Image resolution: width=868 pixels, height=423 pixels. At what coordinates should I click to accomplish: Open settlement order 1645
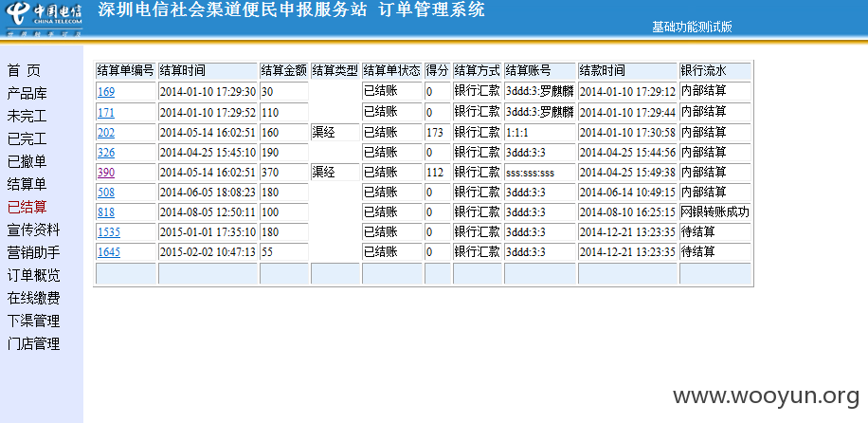[108, 252]
